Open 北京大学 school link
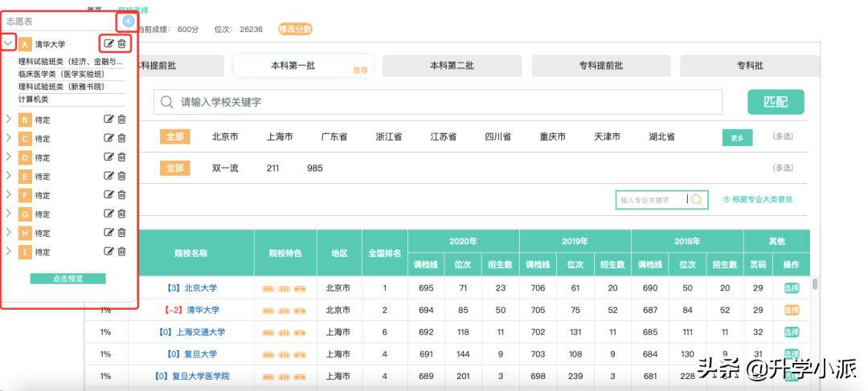 (x=191, y=288)
